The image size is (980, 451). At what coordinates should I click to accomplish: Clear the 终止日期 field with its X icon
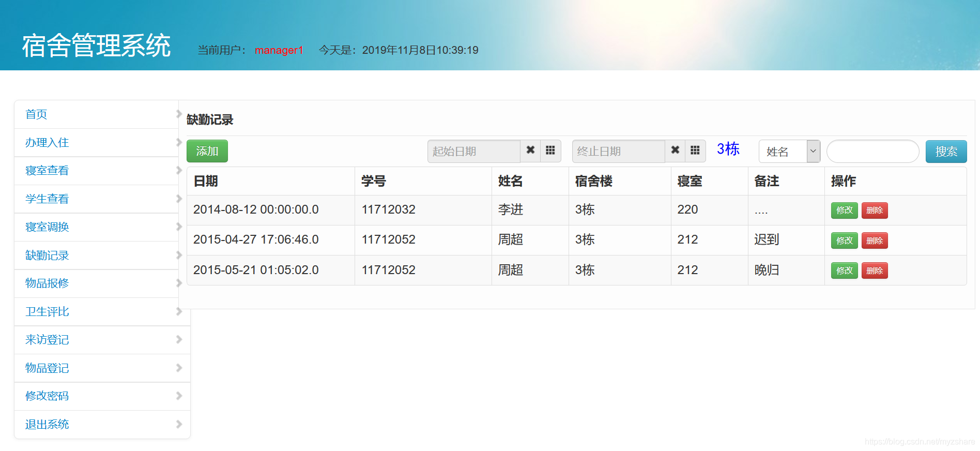coord(675,151)
